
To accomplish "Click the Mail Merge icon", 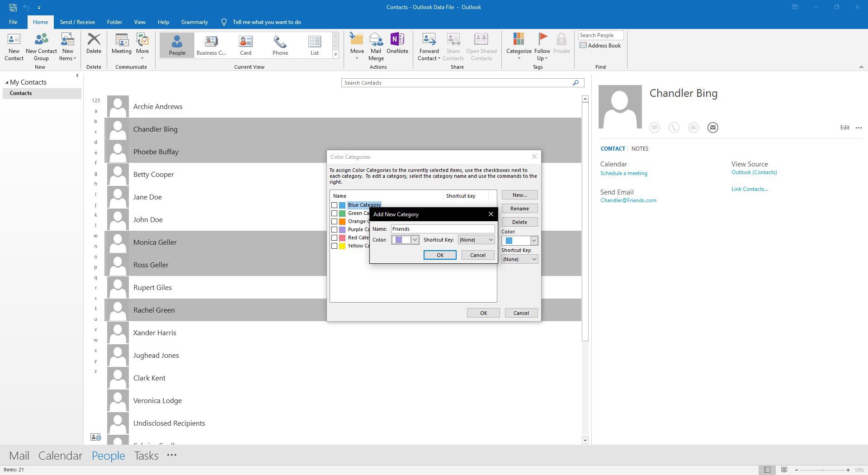I will [x=376, y=47].
